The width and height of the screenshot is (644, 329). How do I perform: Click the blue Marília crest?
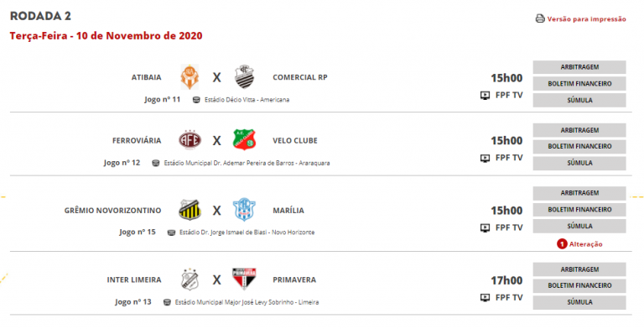(244, 210)
